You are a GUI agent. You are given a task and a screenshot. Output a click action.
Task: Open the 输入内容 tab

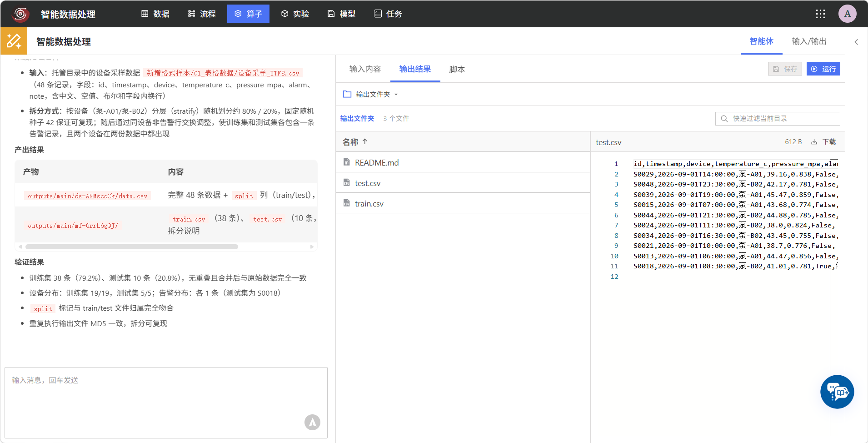click(365, 69)
